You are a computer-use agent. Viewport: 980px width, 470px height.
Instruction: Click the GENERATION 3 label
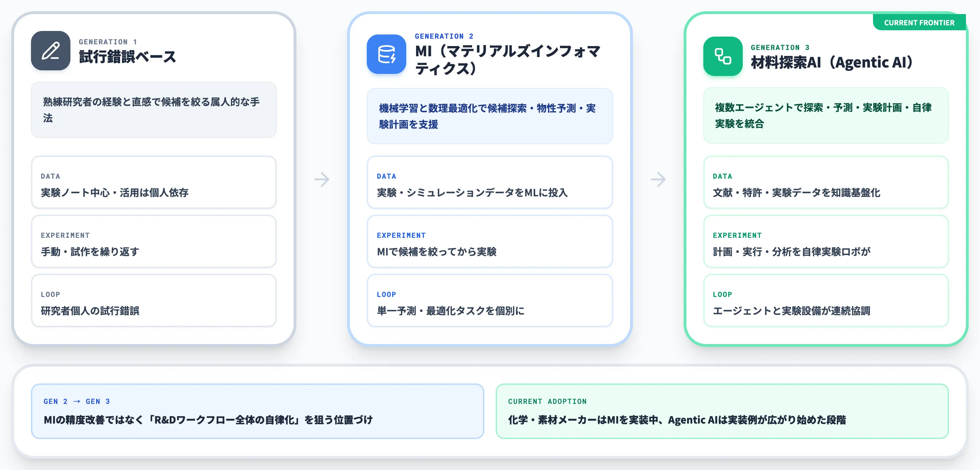(780, 47)
